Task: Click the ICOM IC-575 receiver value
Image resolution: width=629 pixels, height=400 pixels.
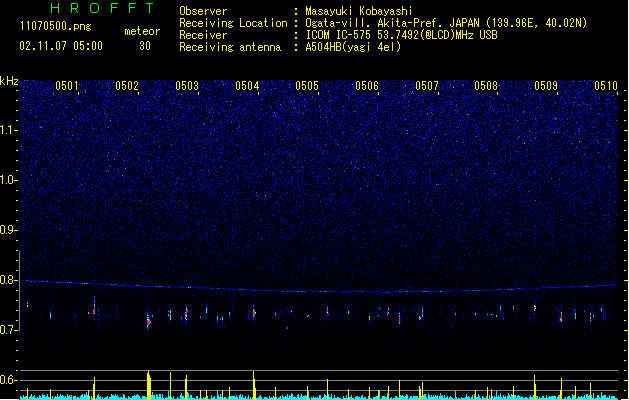Action: (x=402, y=35)
